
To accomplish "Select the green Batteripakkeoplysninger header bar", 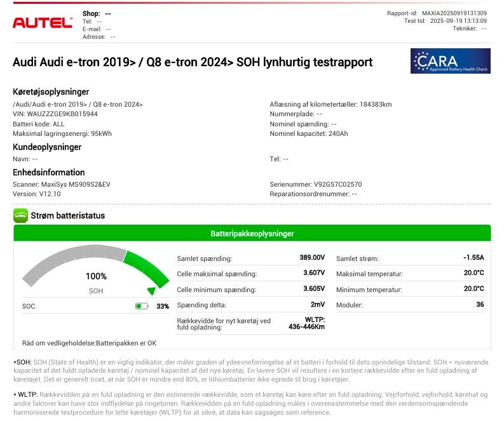I will coord(252,234).
